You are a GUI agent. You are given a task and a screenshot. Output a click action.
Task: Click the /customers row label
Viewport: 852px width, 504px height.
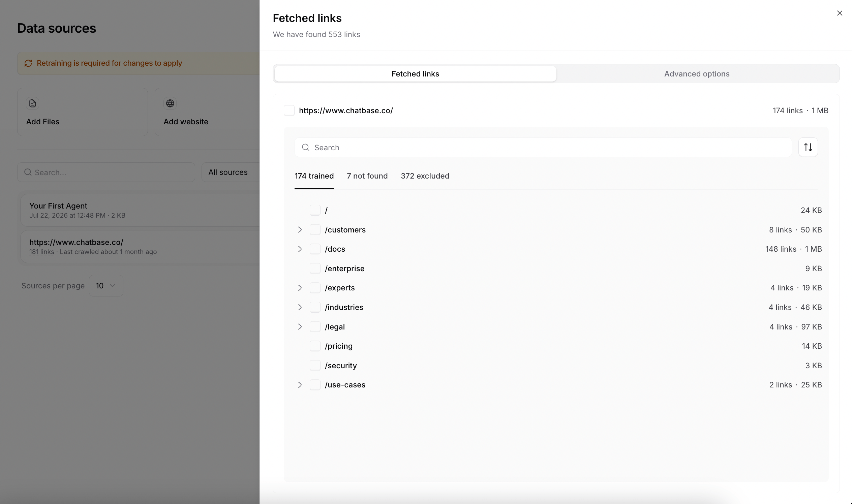pyautogui.click(x=345, y=229)
